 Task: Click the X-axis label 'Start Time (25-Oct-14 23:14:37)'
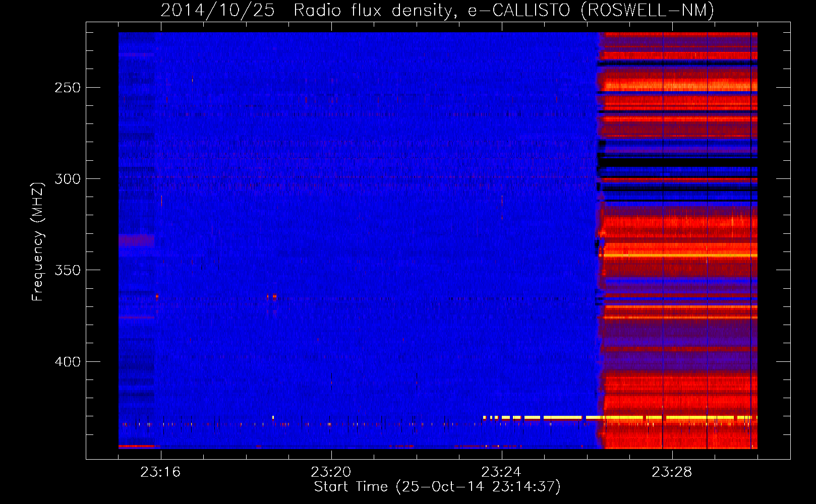(437, 487)
